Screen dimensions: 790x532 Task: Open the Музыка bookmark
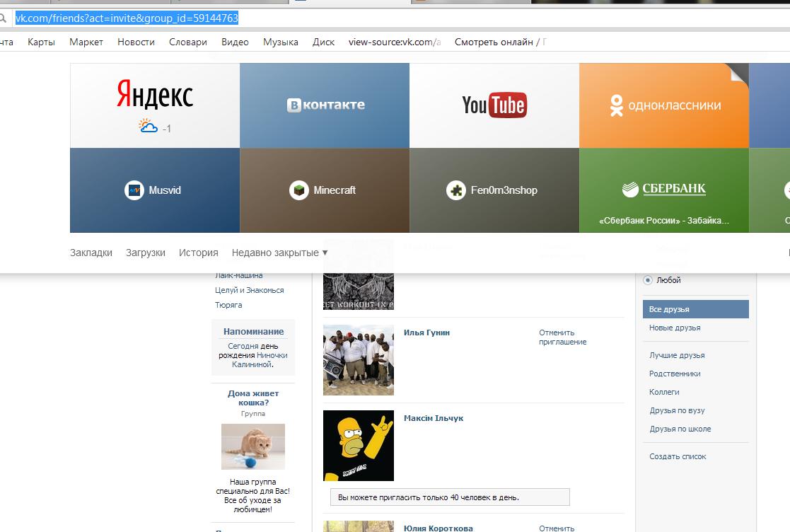[281, 42]
